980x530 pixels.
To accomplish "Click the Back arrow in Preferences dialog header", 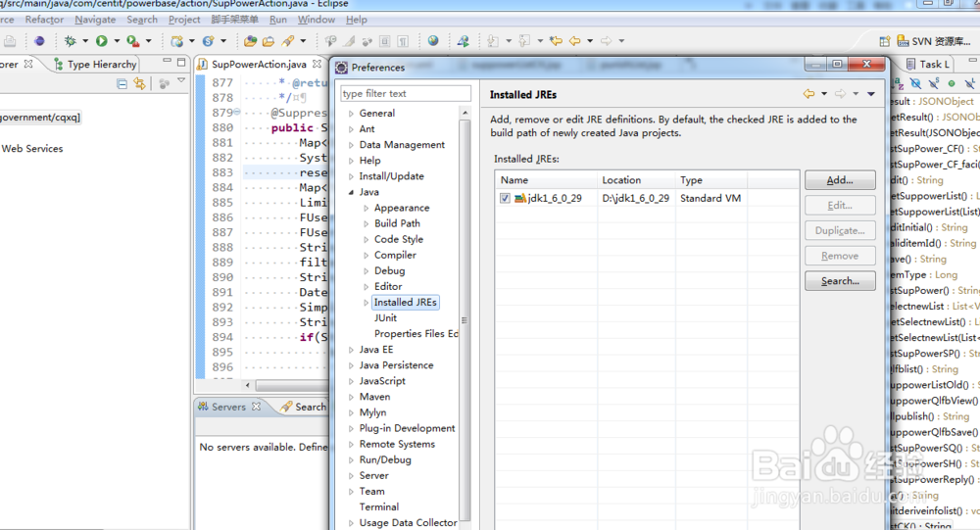I will [x=808, y=94].
